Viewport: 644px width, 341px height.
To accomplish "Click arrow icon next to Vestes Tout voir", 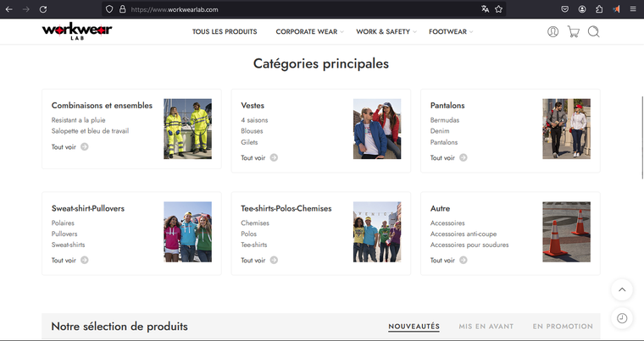I will [274, 157].
